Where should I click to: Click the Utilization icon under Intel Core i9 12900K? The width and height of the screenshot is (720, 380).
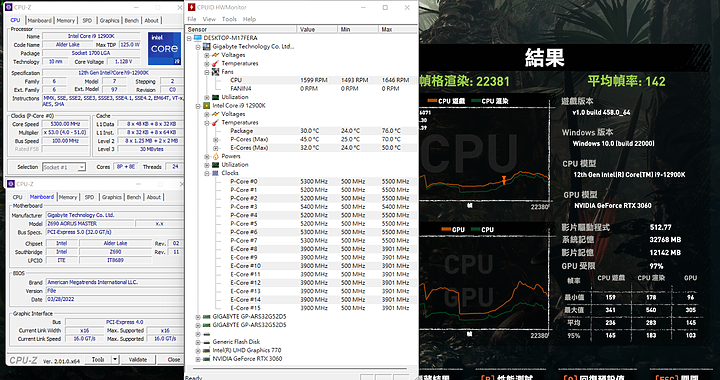point(215,165)
